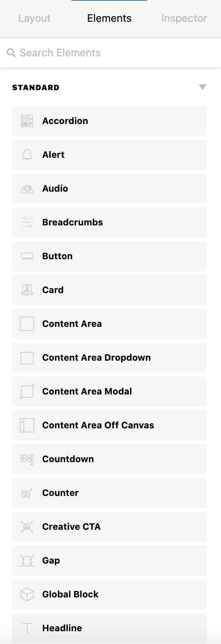The width and height of the screenshot is (221, 644).
Task: Select the Card element
Action: [109, 290]
